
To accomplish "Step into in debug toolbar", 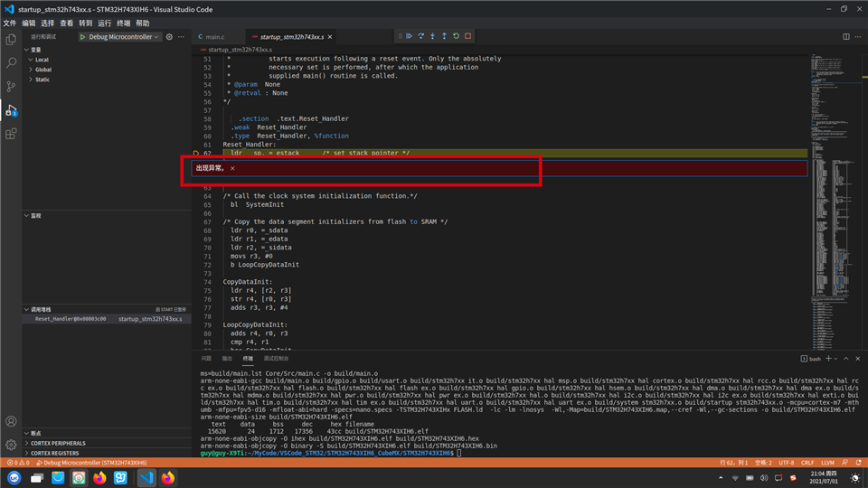I will pos(432,36).
